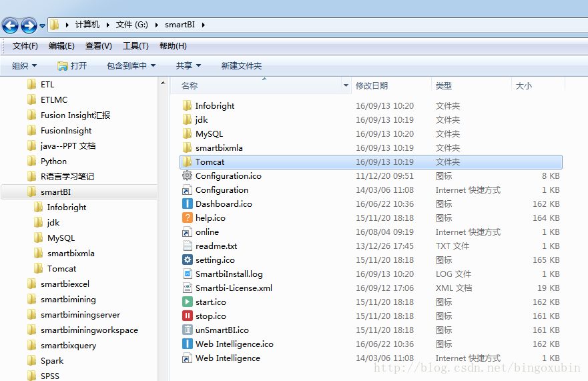Select ETLMC folder in navigation tree

pyautogui.click(x=47, y=99)
